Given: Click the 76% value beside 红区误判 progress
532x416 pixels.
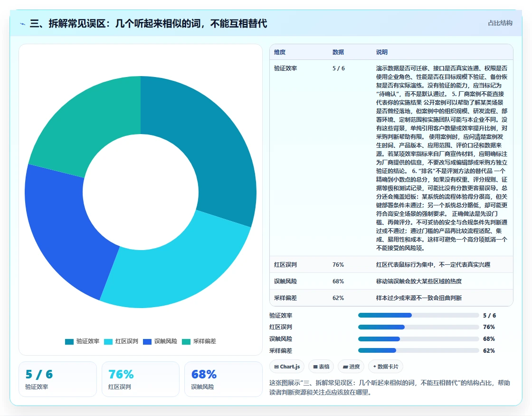Looking at the screenshot, I should [x=489, y=328].
